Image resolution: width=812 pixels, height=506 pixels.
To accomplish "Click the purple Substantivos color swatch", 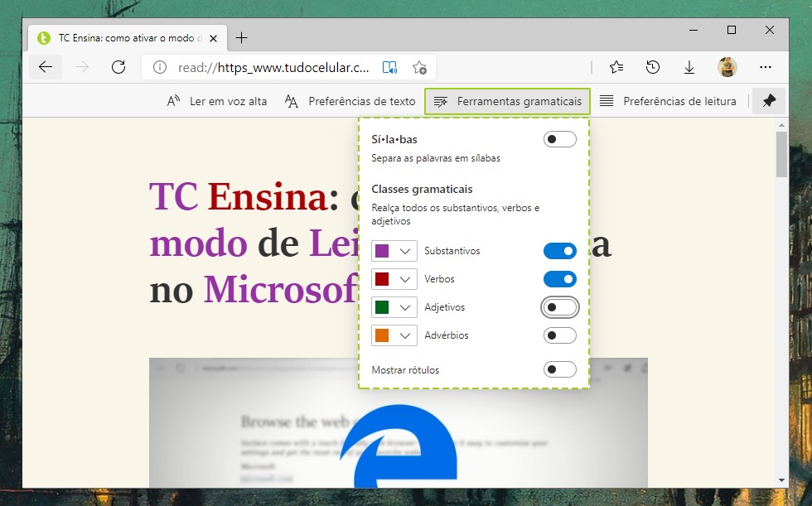I will click(382, 251).
